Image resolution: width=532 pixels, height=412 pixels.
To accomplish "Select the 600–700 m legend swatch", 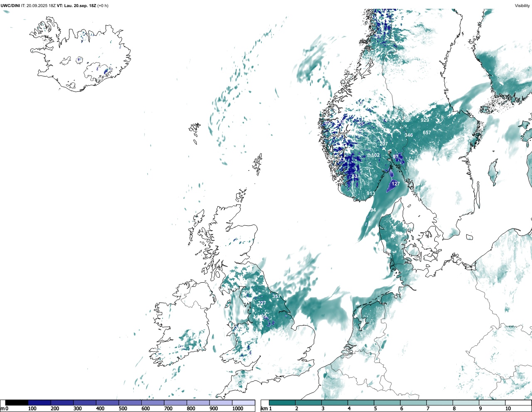I will [x=153, y=403].
